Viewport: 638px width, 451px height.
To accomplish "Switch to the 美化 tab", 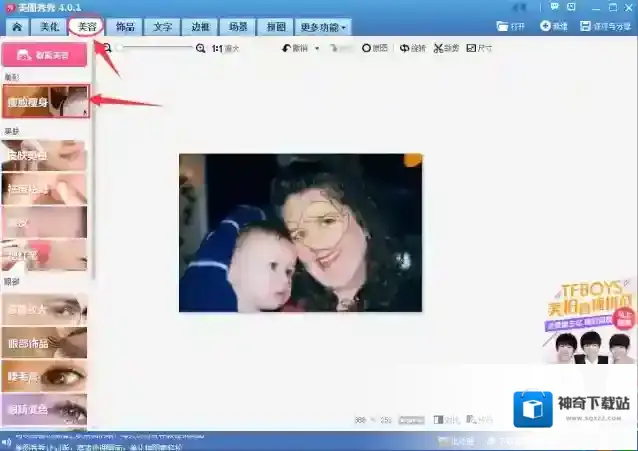I will point(50,27).
